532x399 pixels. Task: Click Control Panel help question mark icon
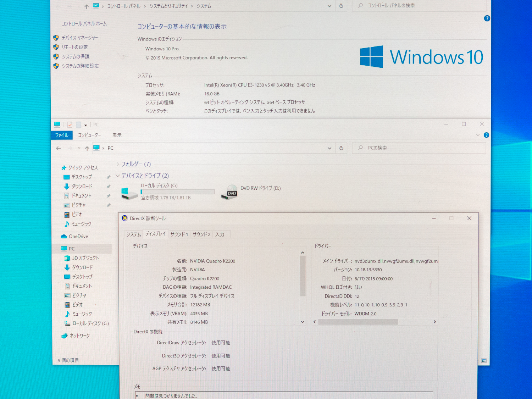(487, 18)
